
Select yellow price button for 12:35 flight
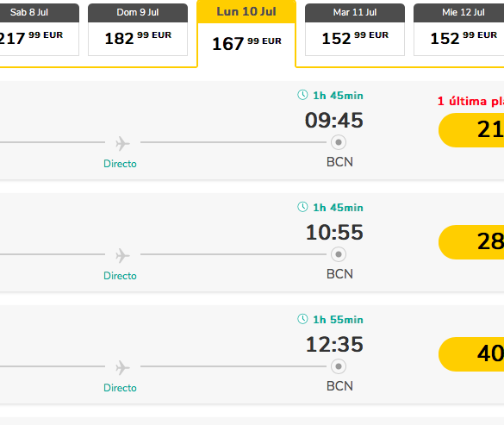(x=471, y=354)
